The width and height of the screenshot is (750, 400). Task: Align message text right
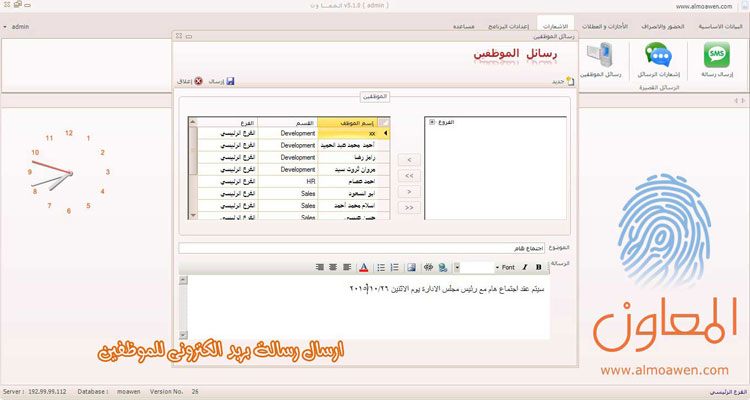320,267
